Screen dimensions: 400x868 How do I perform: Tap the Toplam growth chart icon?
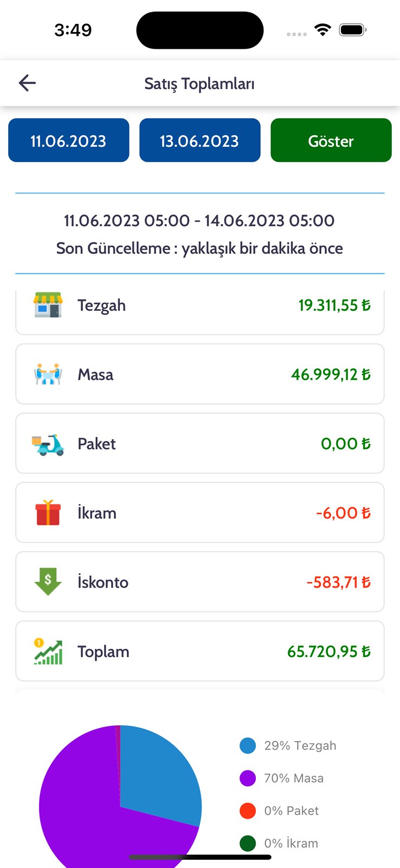(x=48, y=651)
